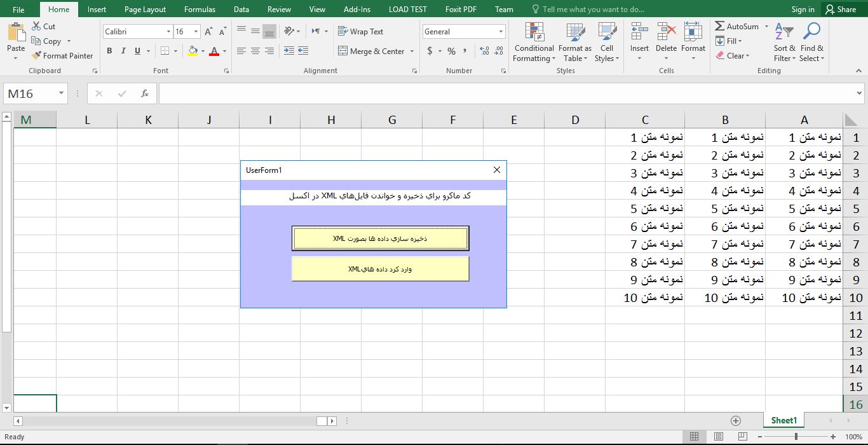The height and width of the screenshot is (445, 868).
Task: Open the font size dropdown
Action: click(x=196, y=31)
